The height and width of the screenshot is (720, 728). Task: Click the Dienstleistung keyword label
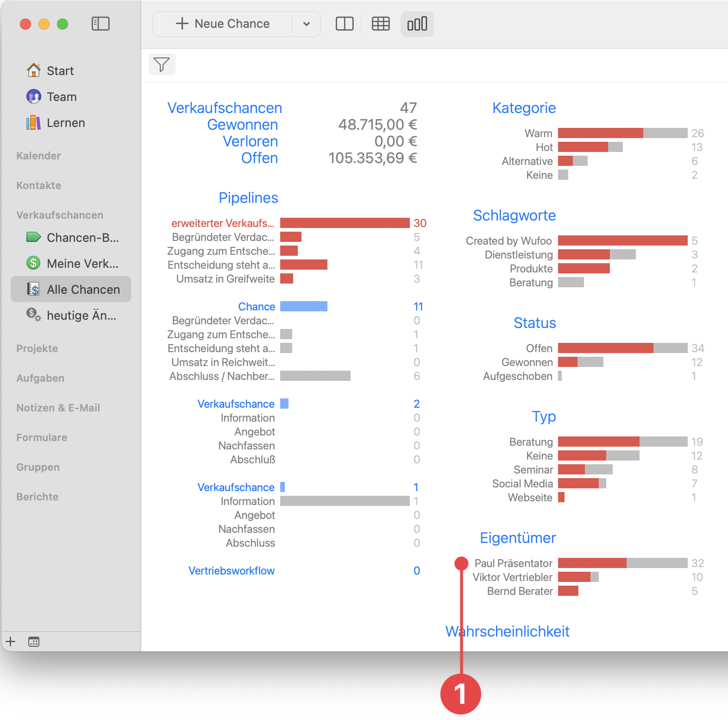[x=519, y=255]
